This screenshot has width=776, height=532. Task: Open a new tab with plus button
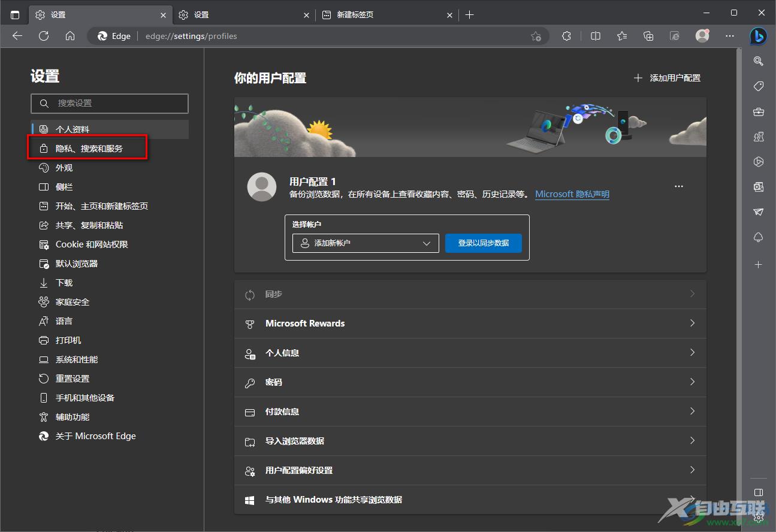point(469,14)
